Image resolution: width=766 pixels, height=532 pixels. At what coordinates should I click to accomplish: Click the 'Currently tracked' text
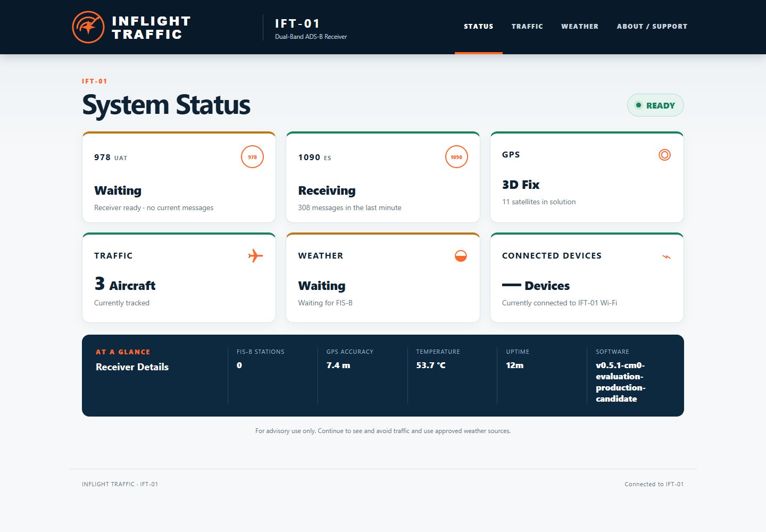point(122,303)
